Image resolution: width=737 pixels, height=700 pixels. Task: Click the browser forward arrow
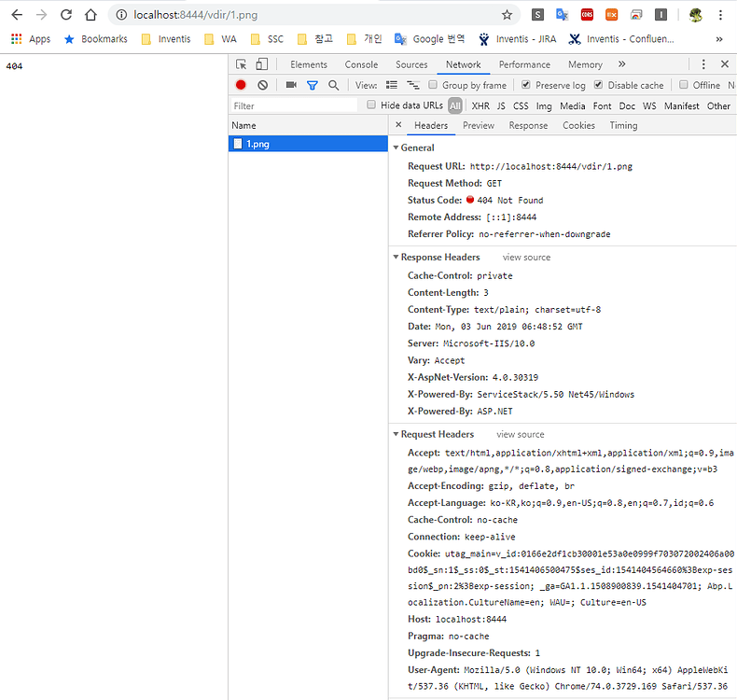click(41, 15)
